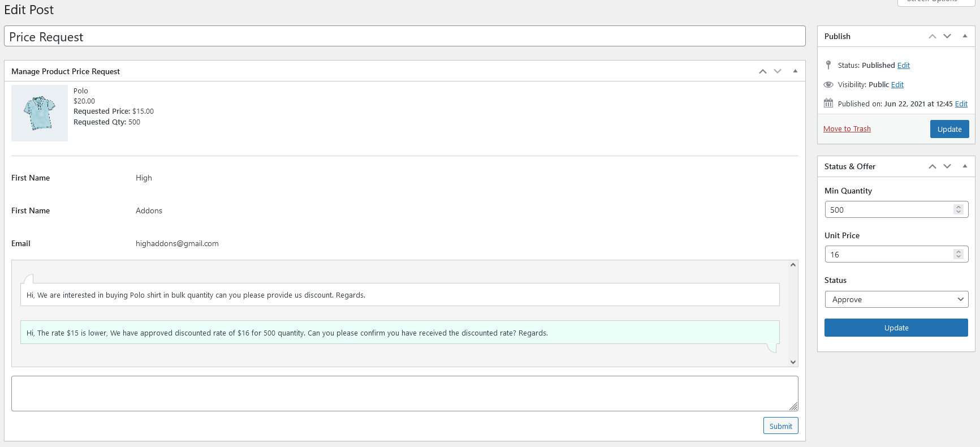Click the Polo shirt thumbnail
Viewport: 980px width, 447px height.
40,113
